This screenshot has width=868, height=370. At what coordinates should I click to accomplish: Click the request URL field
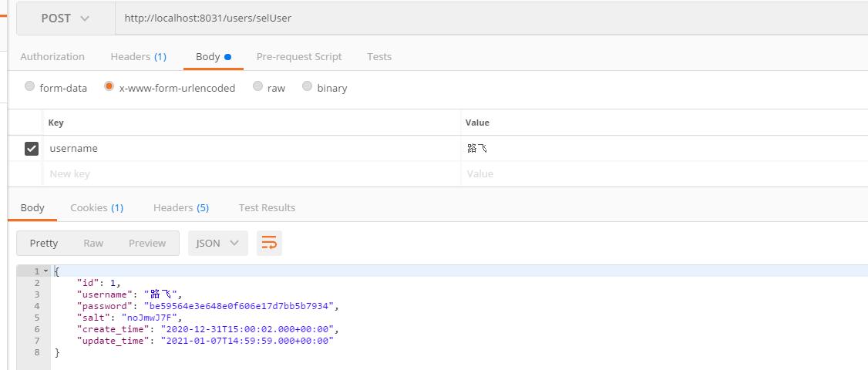(x=463, y=18)
